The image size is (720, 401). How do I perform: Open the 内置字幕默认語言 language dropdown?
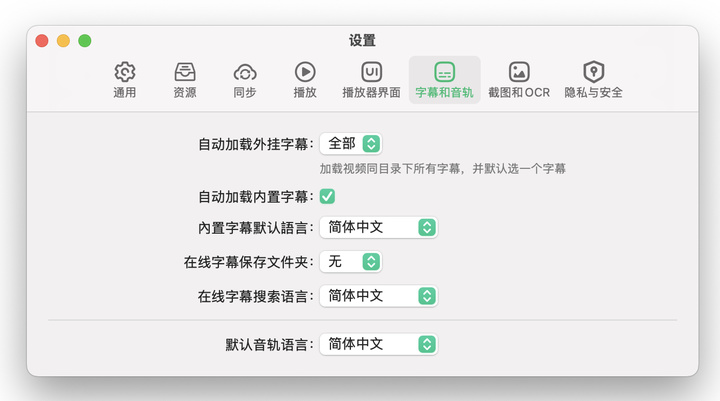point(378,227)
